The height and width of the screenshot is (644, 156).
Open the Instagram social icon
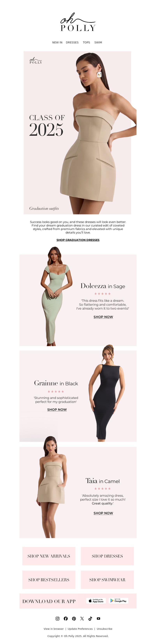pyautogui.click(x=58, y=618)
